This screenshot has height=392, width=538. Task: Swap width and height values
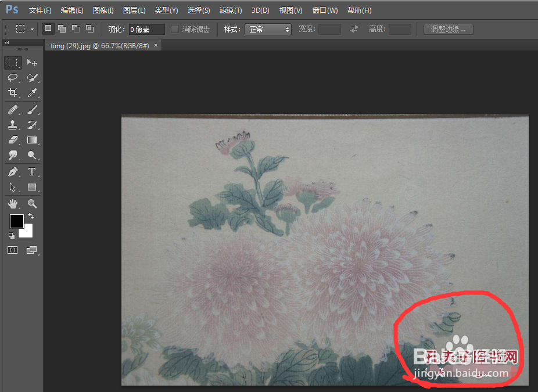354,29
